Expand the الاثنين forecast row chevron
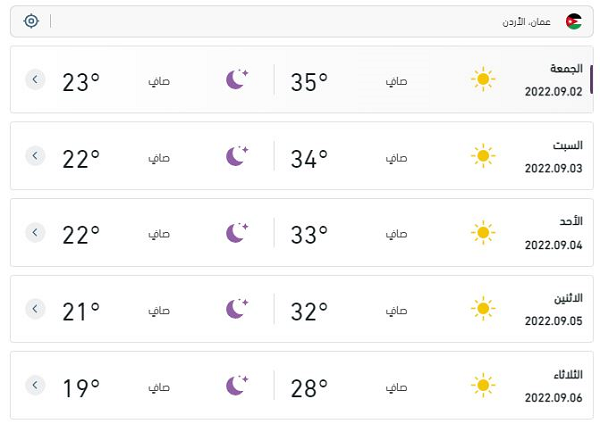The width and height of the screenshot is (600, 424). [35, 309]
